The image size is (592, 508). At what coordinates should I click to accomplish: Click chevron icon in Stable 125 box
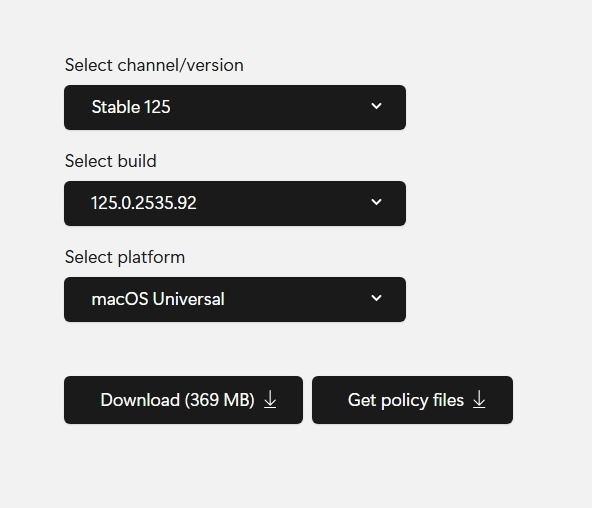[376, 106]
